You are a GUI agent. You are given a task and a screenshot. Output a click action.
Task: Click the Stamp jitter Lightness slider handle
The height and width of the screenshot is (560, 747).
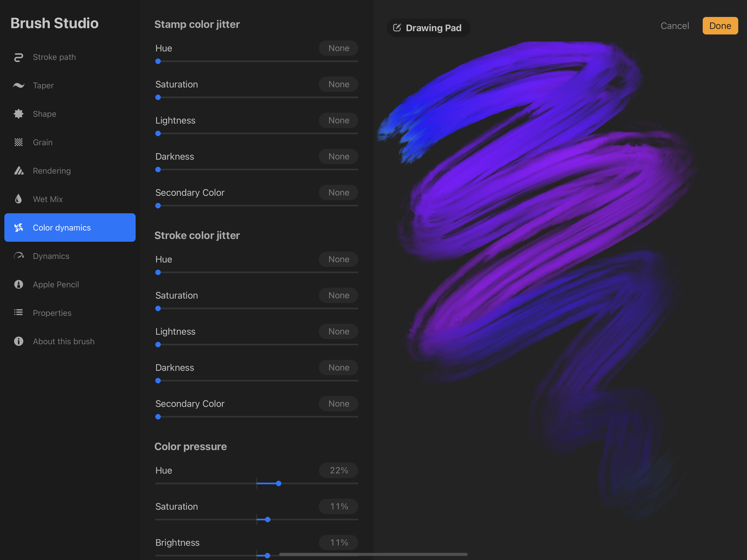(x=158, y=134)
